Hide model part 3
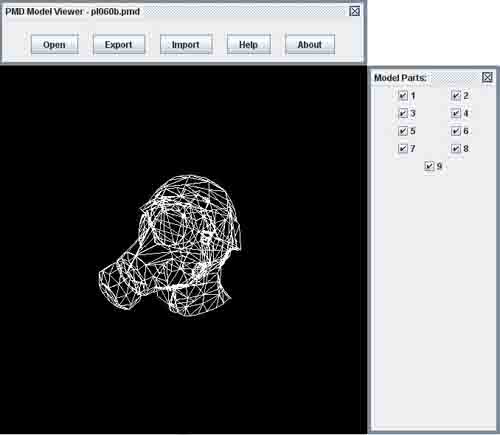Image resolution: width=500 pixels, height=435 pixels. point(403,113)
